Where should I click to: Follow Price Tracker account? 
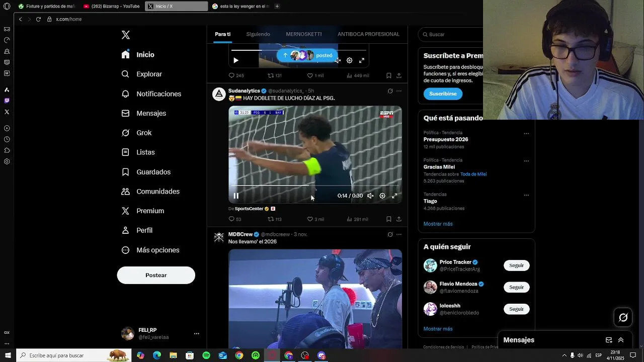516,265
